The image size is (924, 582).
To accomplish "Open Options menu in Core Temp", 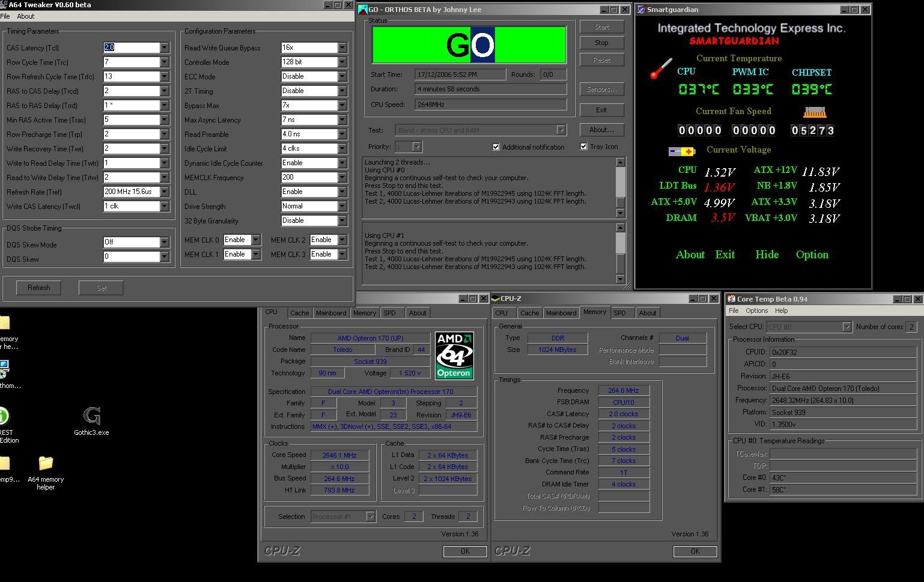I will (x=756, y=311).
